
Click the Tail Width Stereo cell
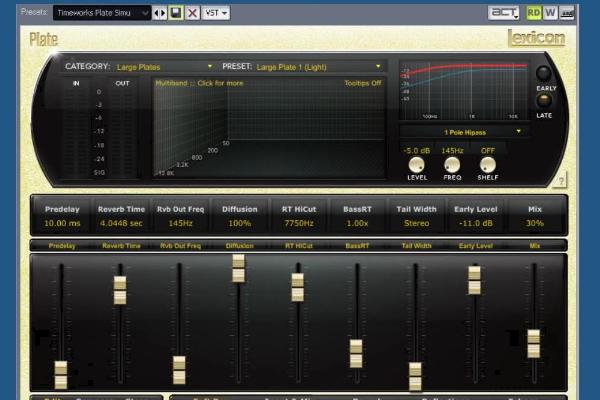point(416,216)
